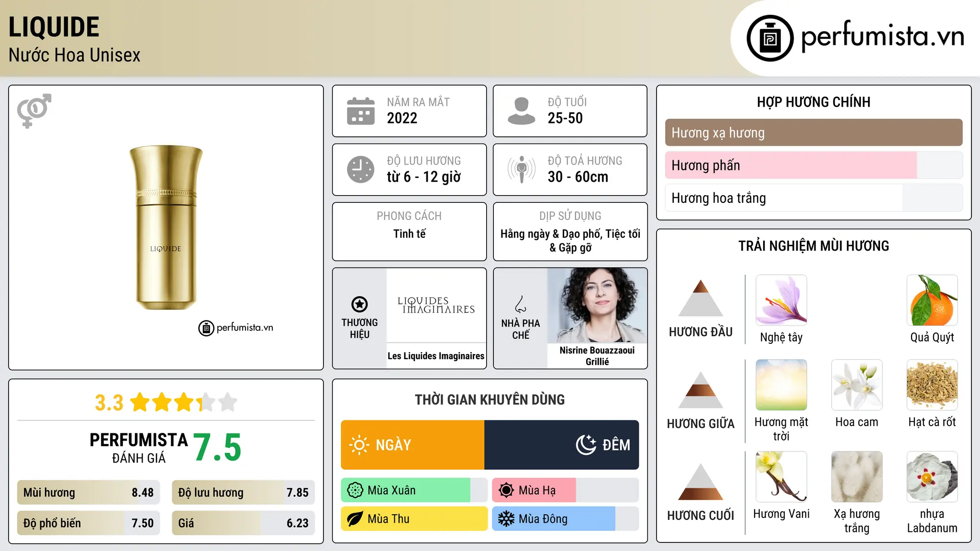Screen dimensions: 980x551
Task: Click the Hương xạ hương accord bar
Action: click(x=813, y=132)
